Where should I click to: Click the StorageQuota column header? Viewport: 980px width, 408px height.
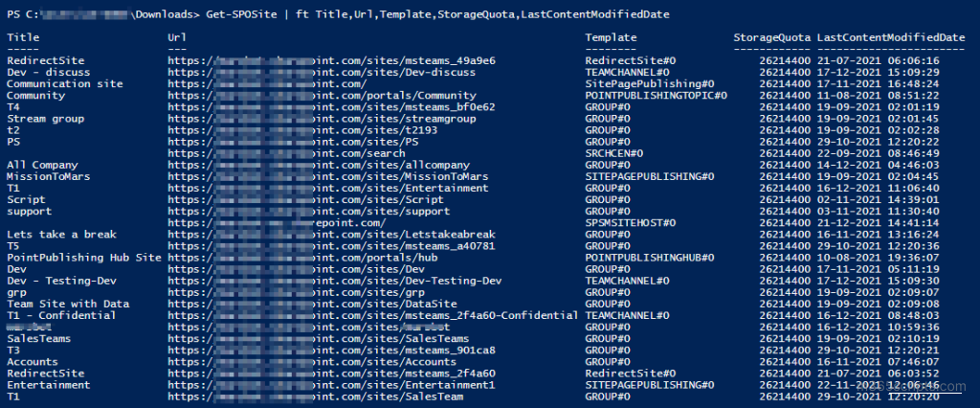pyautogui.click(x=772, y=37)
